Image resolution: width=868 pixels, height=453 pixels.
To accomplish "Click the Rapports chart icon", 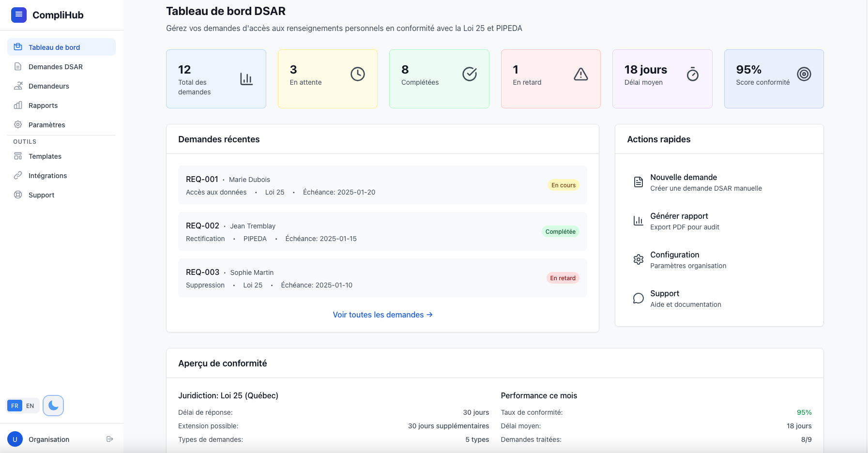I will pyautogui.click(x=18, y=105).
